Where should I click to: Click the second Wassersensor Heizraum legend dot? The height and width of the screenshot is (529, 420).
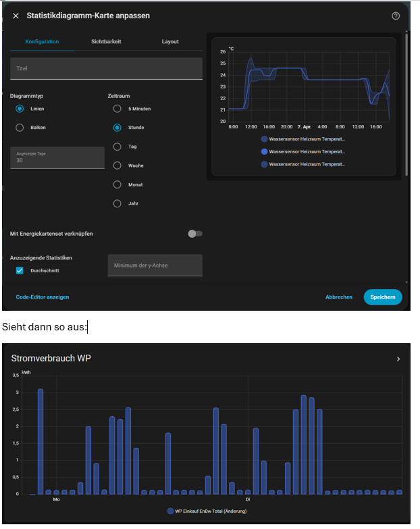click(x=263, y=152)
